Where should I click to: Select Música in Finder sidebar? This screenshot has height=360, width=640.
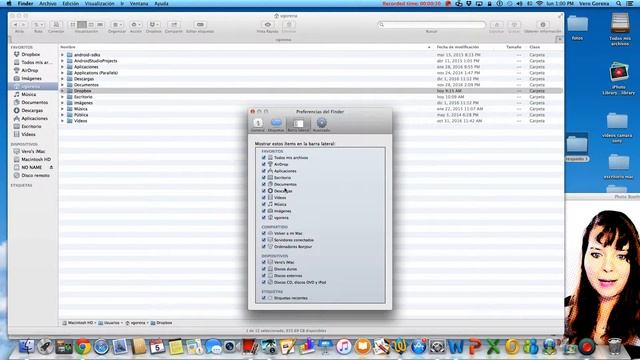29,94
